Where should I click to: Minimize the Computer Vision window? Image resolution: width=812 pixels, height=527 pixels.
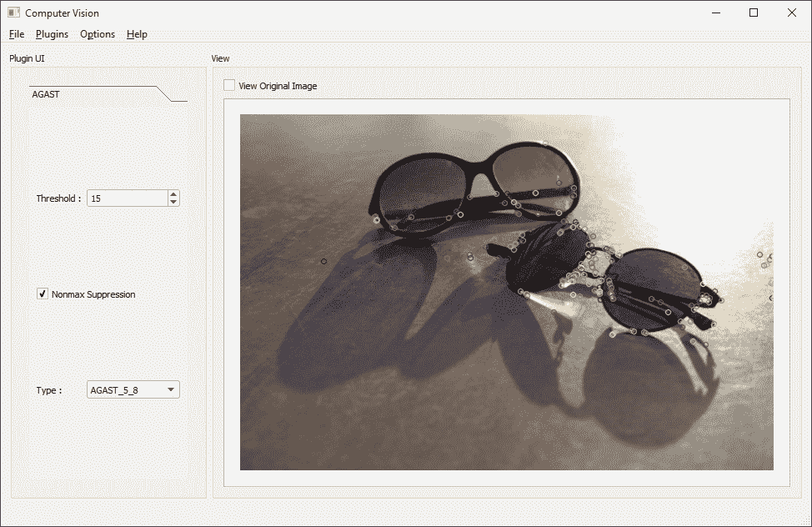pos(715,13)
